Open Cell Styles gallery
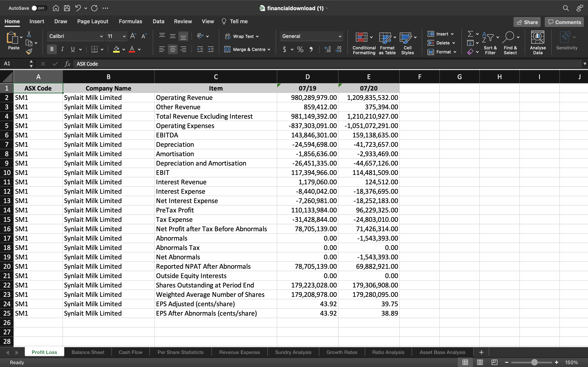The image size is (588, 367). click(407, 42)
